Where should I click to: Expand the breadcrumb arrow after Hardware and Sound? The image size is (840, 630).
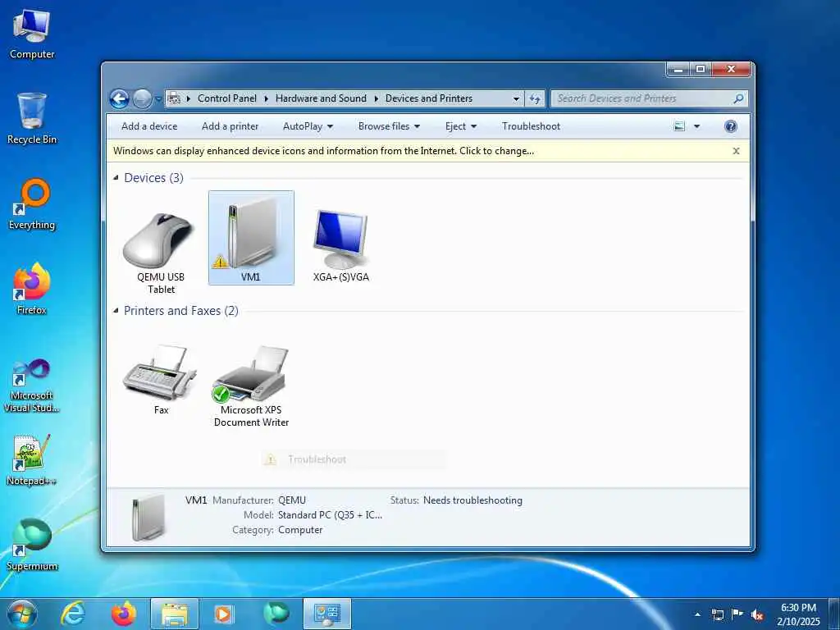tap(376, 98)
